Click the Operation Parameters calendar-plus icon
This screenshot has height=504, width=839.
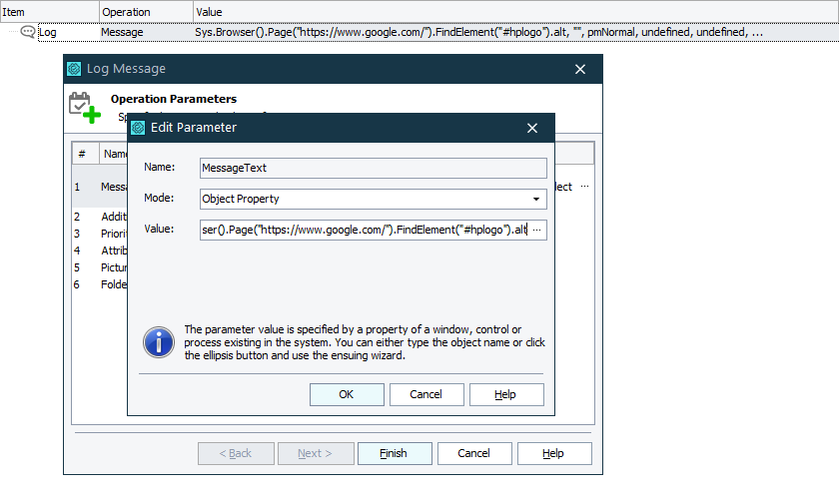[x=84, y=107]
